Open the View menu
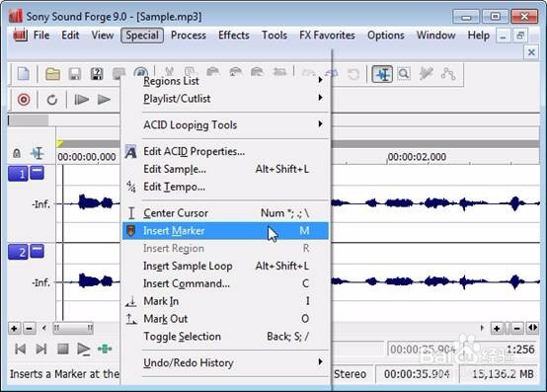Image resolution: width=547 pixels, height=392 pixels. coord(103,36)
